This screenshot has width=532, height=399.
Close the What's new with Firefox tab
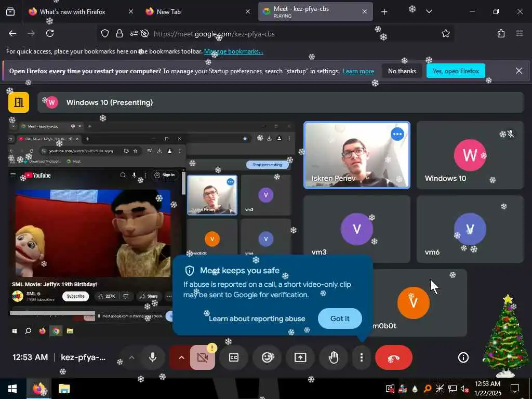(131, 11)
